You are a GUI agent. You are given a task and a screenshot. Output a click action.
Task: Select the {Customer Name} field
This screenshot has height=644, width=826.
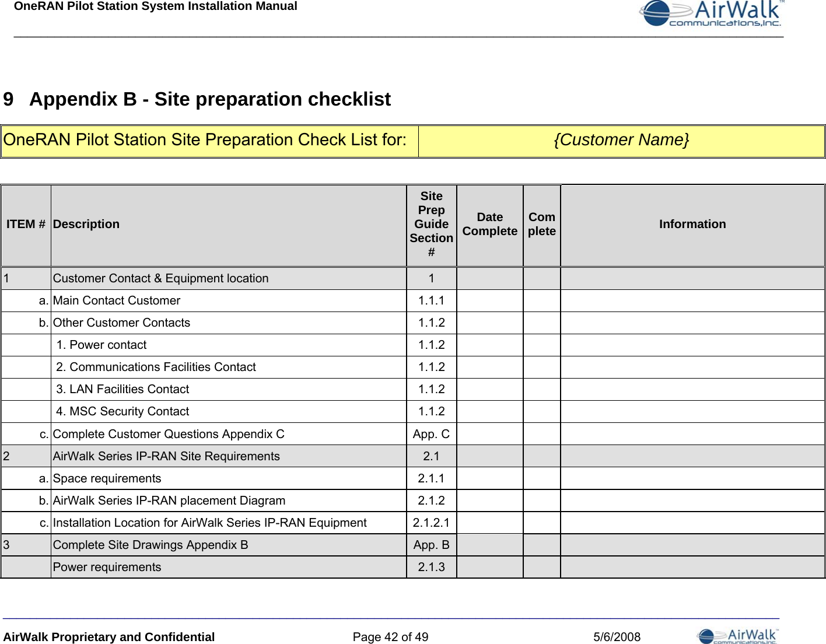pyautogui.click(x=621, y=141)
